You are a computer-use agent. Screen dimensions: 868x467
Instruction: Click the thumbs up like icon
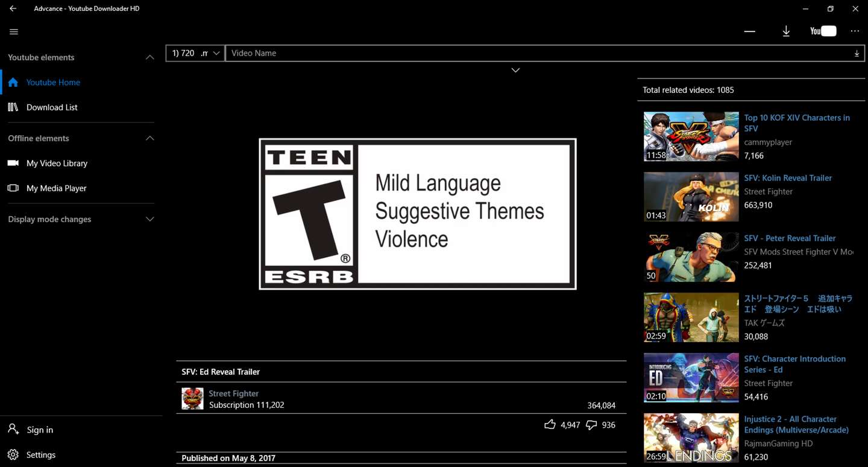pyautogui.click(x=550, y=425)
